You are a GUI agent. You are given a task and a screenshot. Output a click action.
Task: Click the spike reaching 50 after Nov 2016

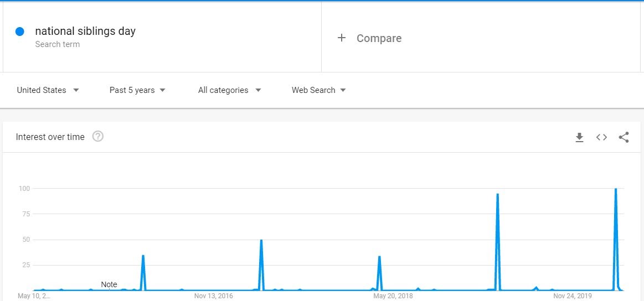pos(261,241)
